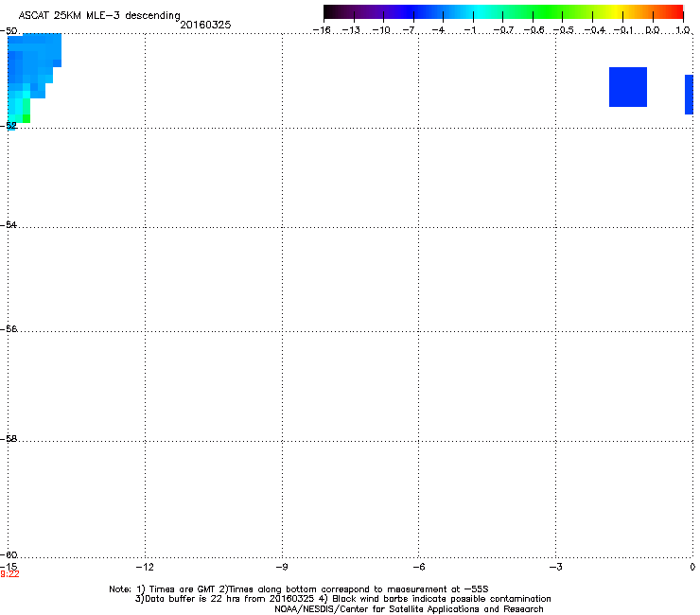Click the large blue data square near longitude -2
Viewport: 700px width, 615px height.
click(x=628, y=87)
